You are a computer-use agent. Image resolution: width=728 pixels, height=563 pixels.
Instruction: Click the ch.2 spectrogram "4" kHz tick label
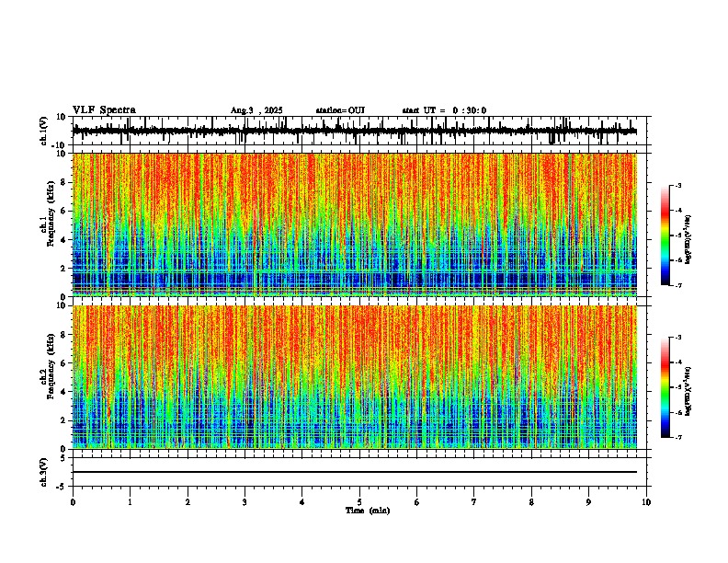64,392
